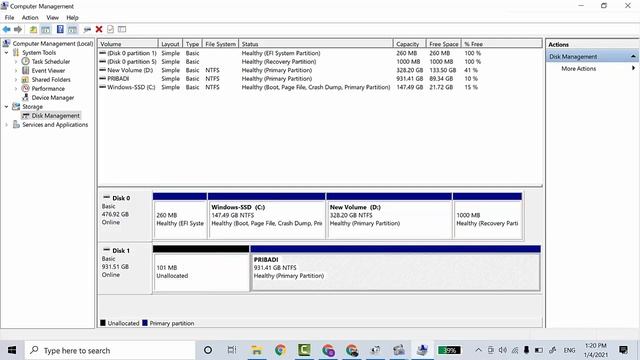This screenshot has width=640, height=360.
Task: Collapse the System Tools tree node
Action: pos(7,53)
